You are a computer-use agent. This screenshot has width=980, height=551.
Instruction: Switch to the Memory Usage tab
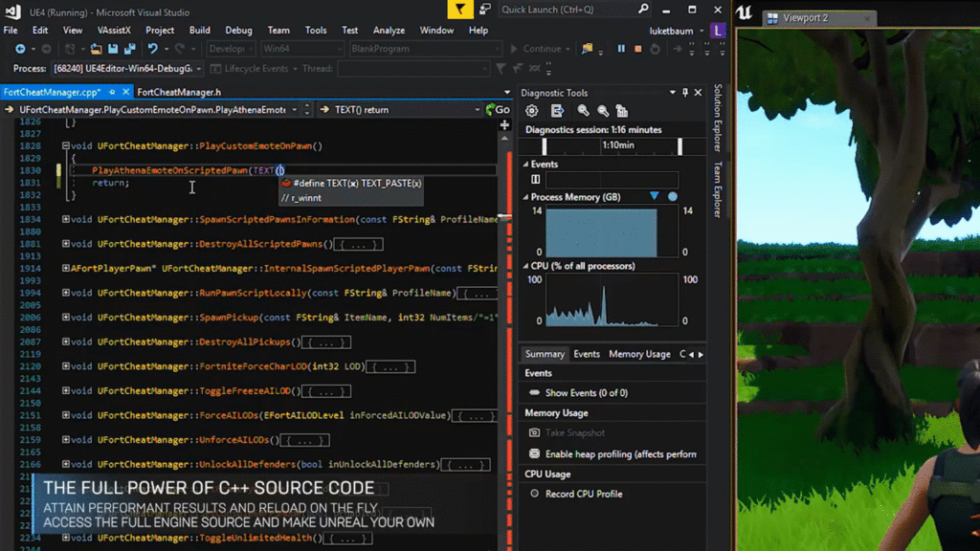[x=639, y=354]
